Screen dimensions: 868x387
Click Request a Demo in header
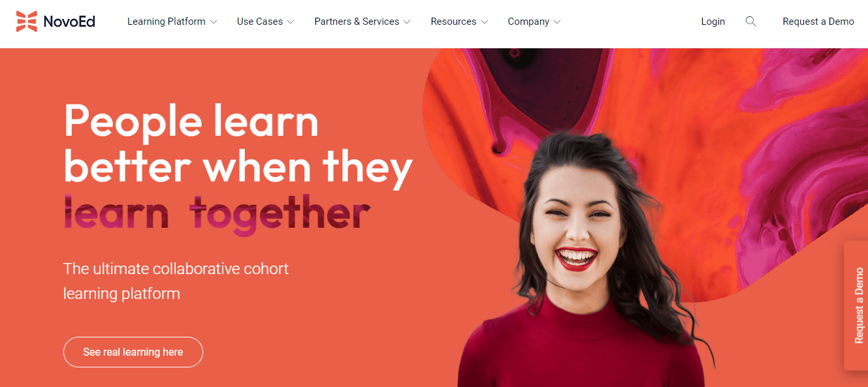tap(818, 22)
